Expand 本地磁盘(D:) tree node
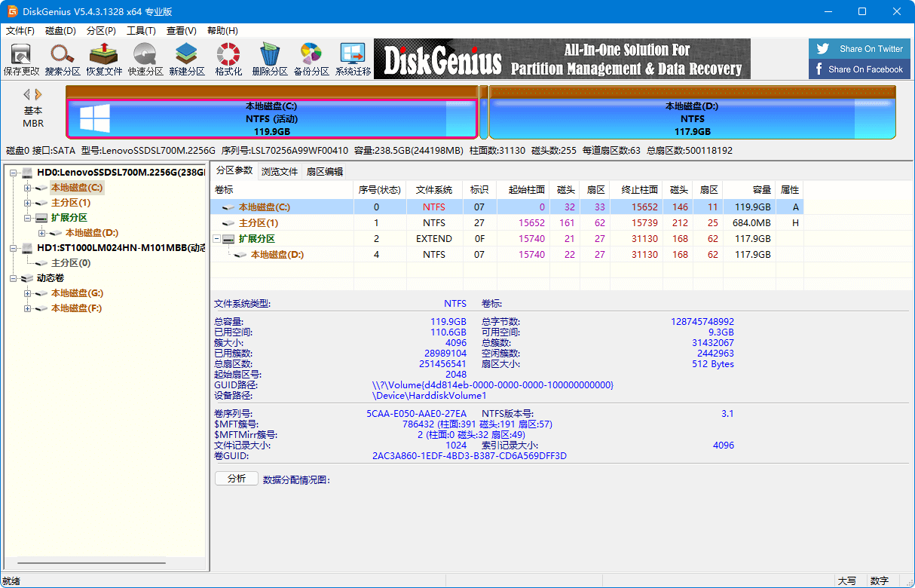915x588 pixels. tap(42, 233)
